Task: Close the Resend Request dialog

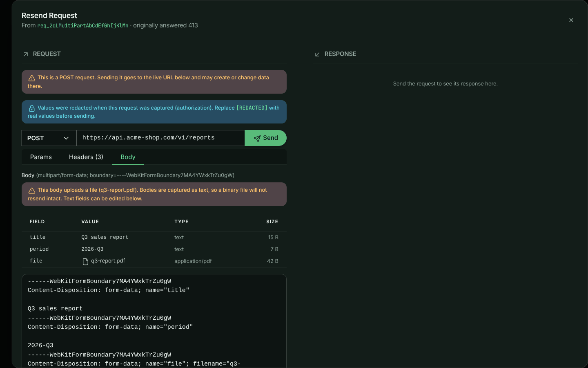Action: point(571,20)
